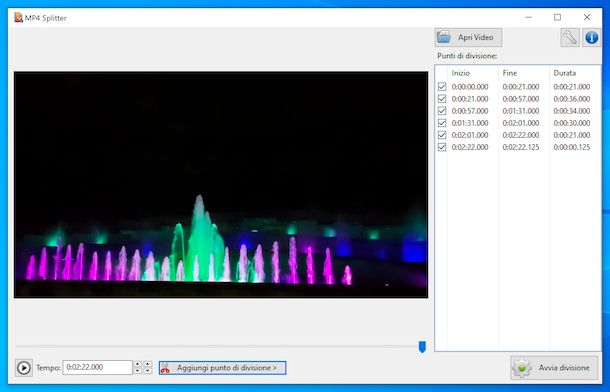The image size is (610, 392).
Task: Uncheck the segment starting 0:00:00.000
Action: coord(442,86)
